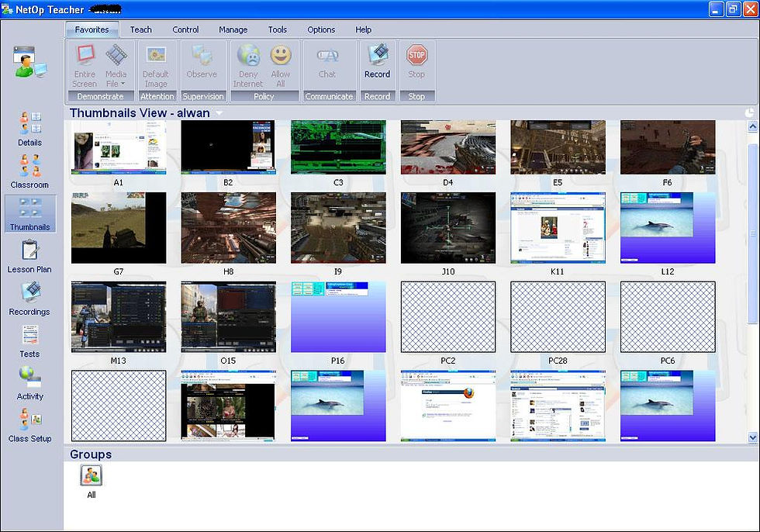Click the scroll down arrow of thumbnails list
This screenshot has width=760, height=532.
point(753,437)
